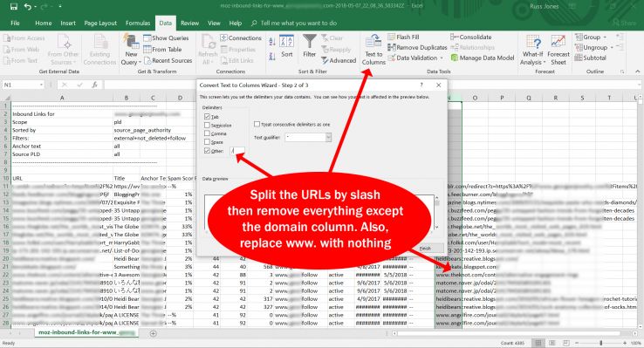Open the File tab
The width and height of the screenshot is (644, 348).
tap(15, 23)
